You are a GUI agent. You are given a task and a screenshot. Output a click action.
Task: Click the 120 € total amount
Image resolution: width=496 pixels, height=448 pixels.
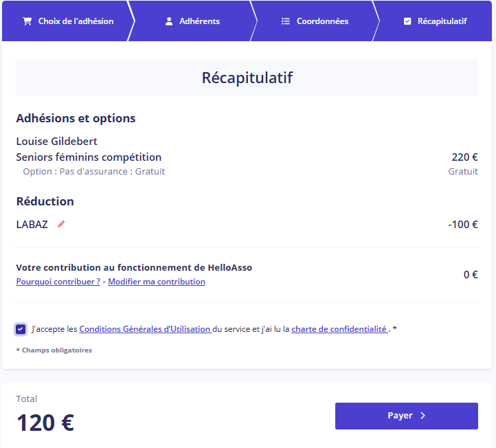click(45, 423)
